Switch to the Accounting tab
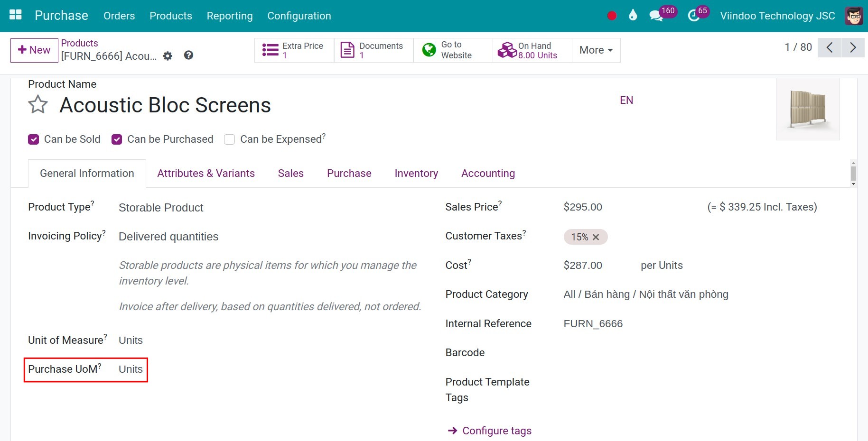The height and width of the screenshot is (441, 868). pos(488,174)
